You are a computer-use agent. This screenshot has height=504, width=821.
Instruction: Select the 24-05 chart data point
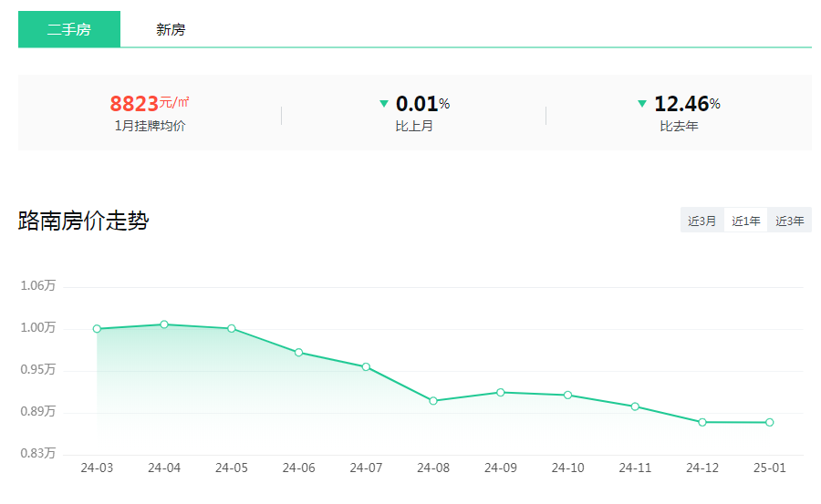(x=232, y=328)
